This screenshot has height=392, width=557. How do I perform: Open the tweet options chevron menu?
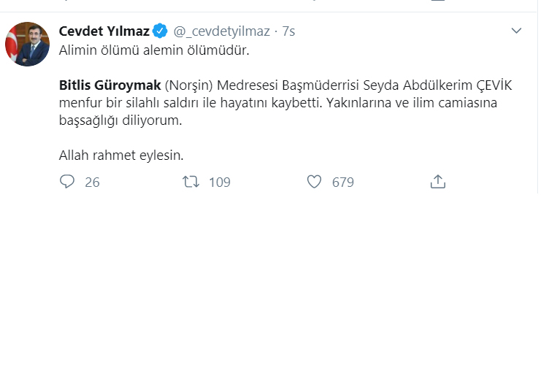516,31
